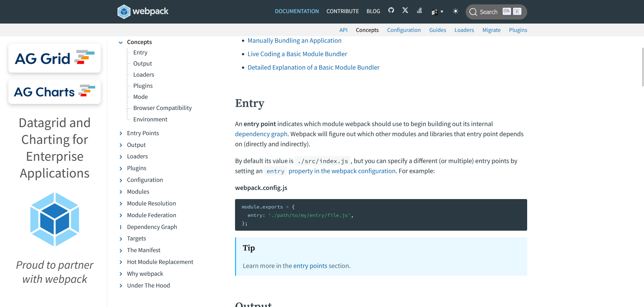
Task: Click the page vertical scrollbar thumb
Action: tap(642, 67)
